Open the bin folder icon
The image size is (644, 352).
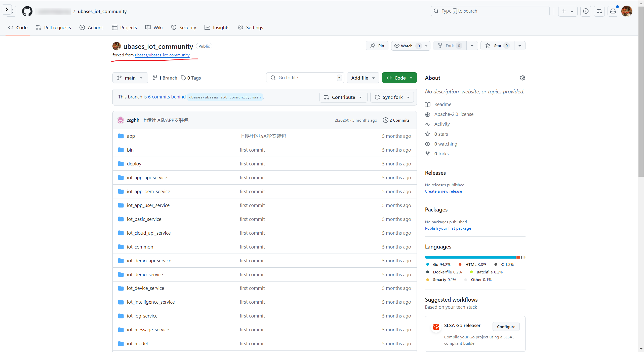tap(121, 150)
